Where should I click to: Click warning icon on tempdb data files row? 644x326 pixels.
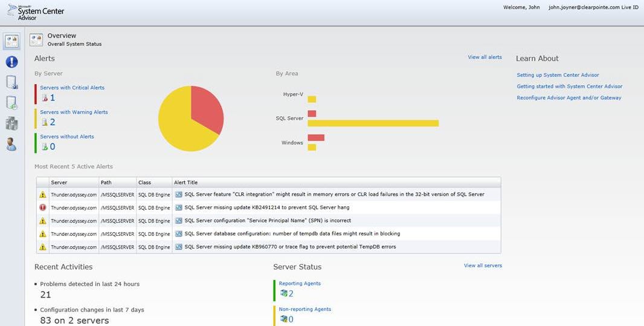[x=43, y=234]
